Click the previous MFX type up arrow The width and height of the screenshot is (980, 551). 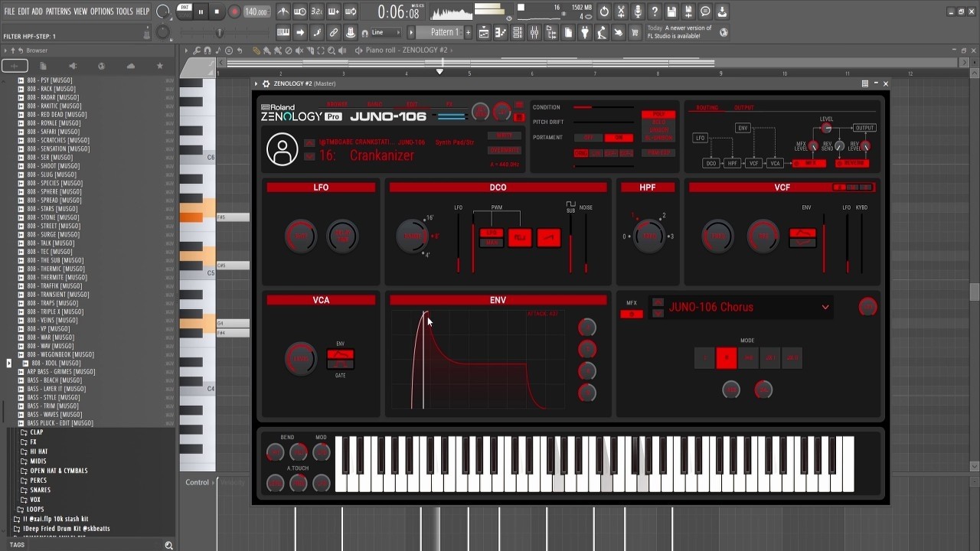pyautogui.click(x=658, y=302)
